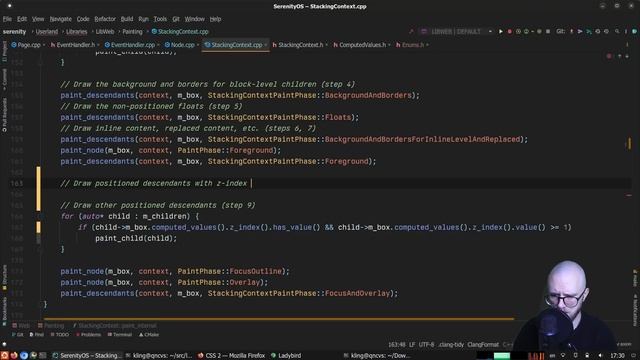Open the Git menu

coord(176,19)
